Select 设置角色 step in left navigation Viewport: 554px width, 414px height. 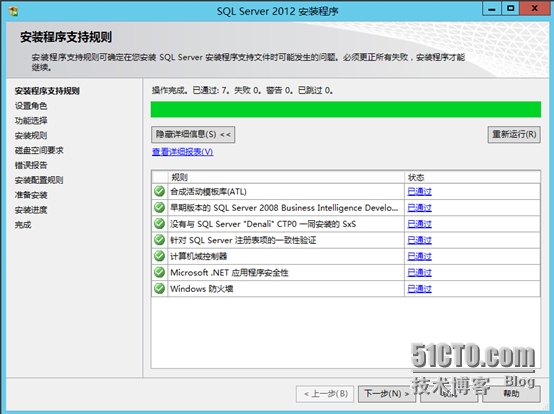click(x=31, y=106)
